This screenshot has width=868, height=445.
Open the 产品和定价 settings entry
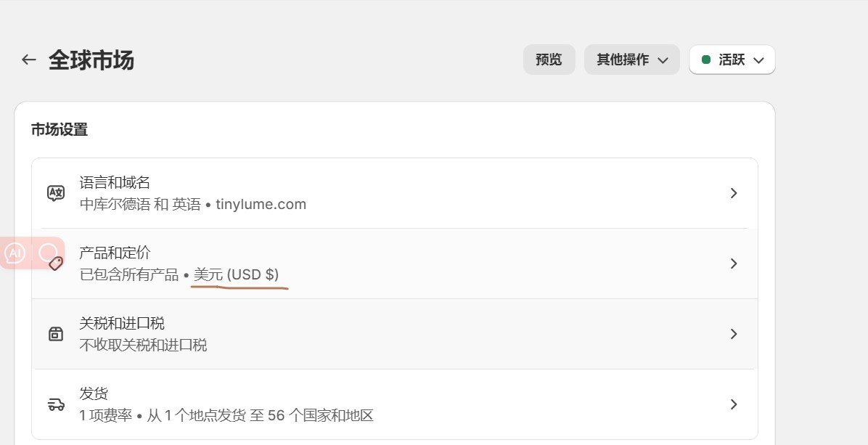[x=395, y=264]
